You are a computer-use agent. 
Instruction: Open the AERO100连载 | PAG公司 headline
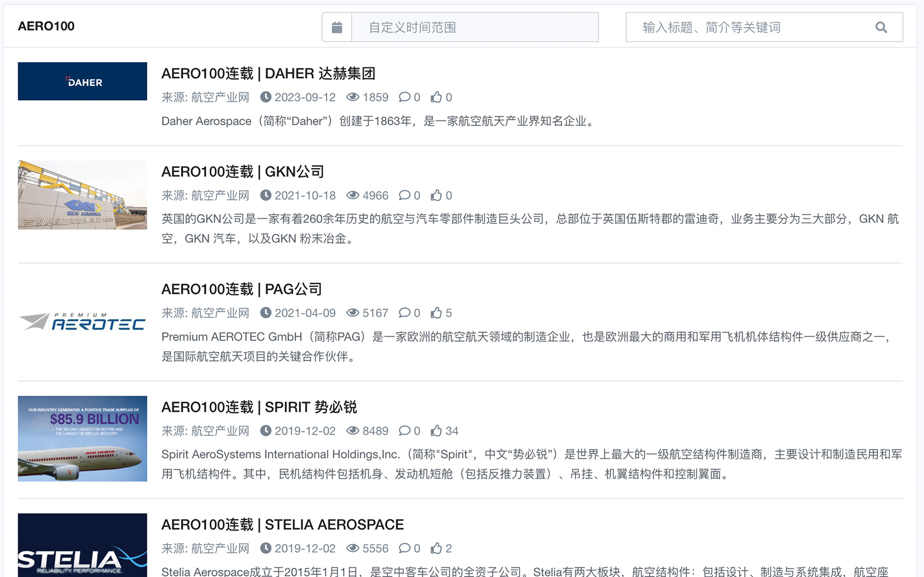coord(242,290)
